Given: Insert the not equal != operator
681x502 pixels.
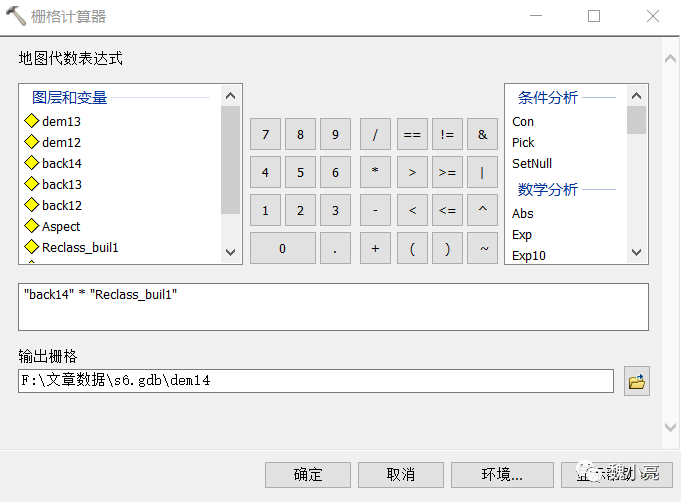Looking at the screenshot, I should (447, 134).
